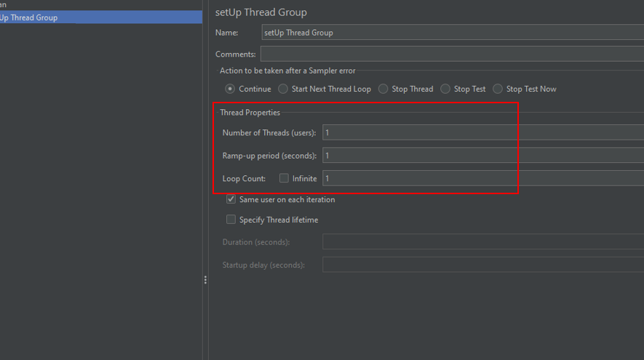Tick the Specify Thread lifetime checkbox
Screen dimensions: 644x360
(x=231, y=220)
